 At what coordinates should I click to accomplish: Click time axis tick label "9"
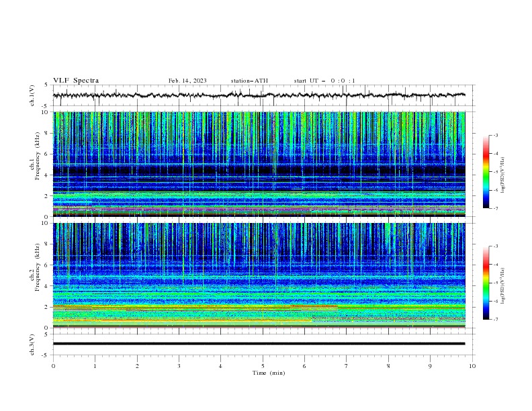(430, 366)
